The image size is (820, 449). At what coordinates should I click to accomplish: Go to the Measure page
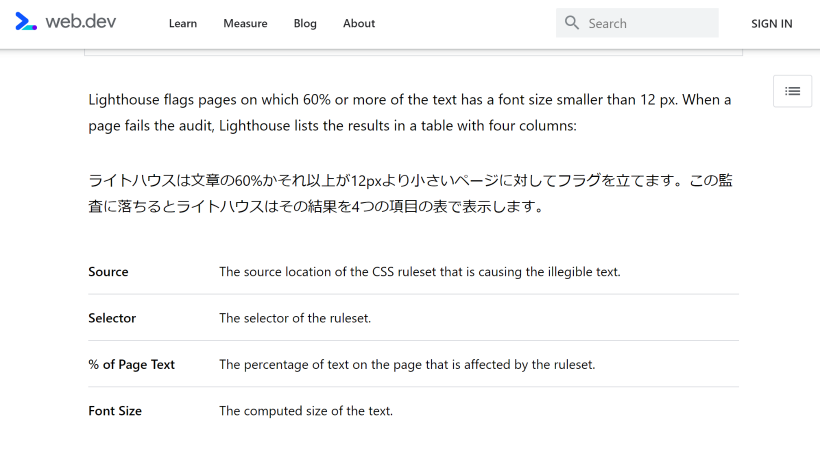tap(245, 23)
